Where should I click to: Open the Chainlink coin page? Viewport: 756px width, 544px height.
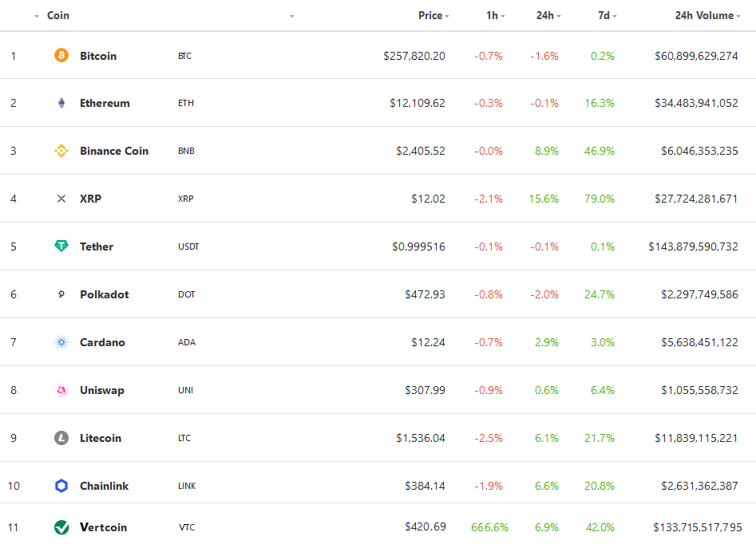(x=104, y=486)
